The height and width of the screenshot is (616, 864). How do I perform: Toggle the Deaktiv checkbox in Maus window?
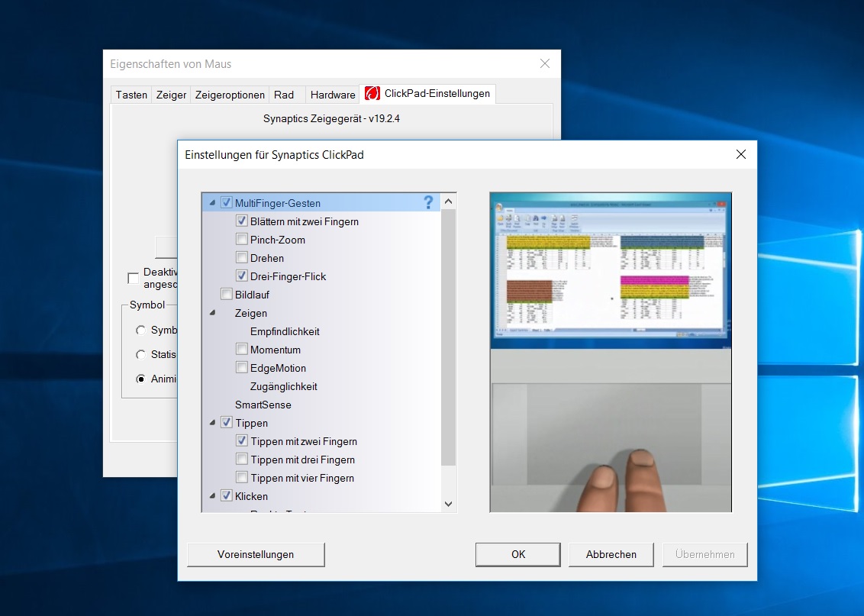pos(134,279)
